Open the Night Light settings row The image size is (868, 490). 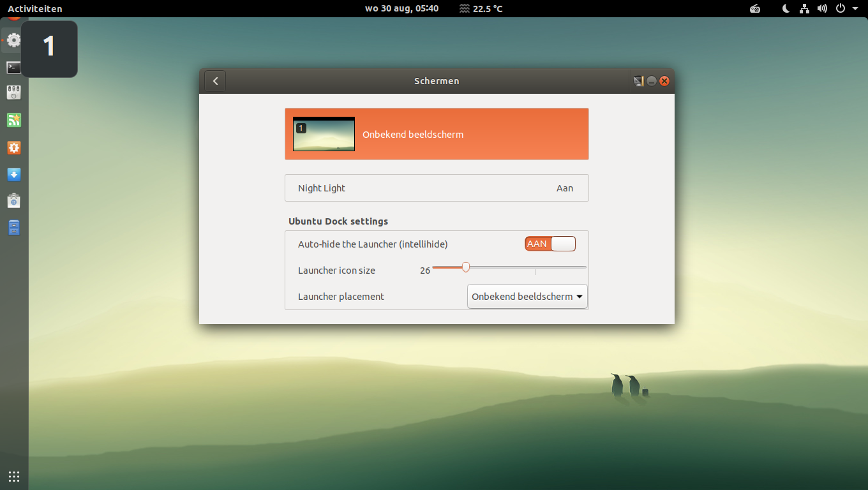click(437, 188)
